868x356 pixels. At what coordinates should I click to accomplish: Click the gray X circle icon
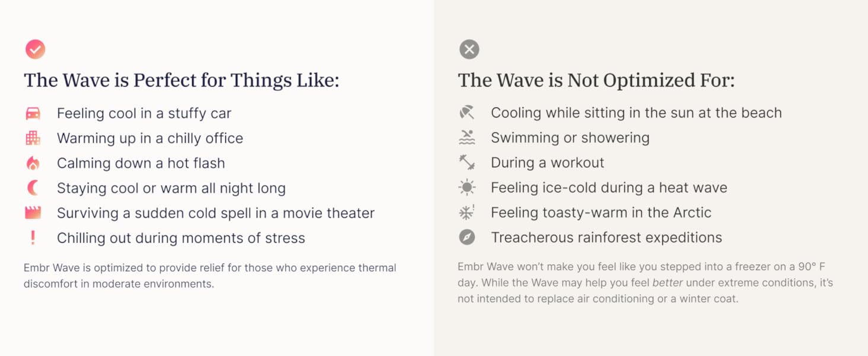[469, 49]
